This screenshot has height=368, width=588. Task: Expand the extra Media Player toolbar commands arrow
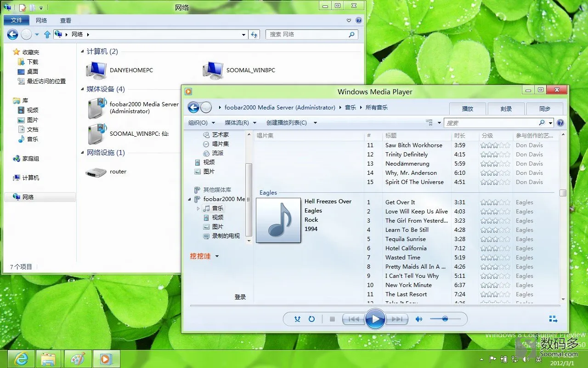pyautogui.click(x=315, y=123)
